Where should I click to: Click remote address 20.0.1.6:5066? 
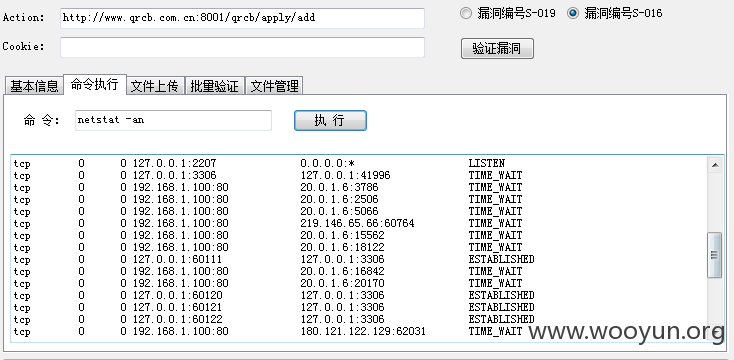[x=339, y=212]
